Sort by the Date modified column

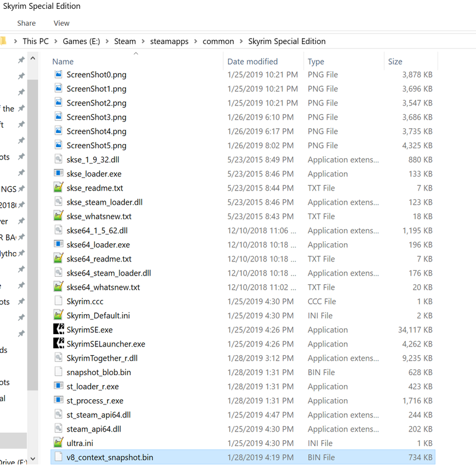(252, 62)
